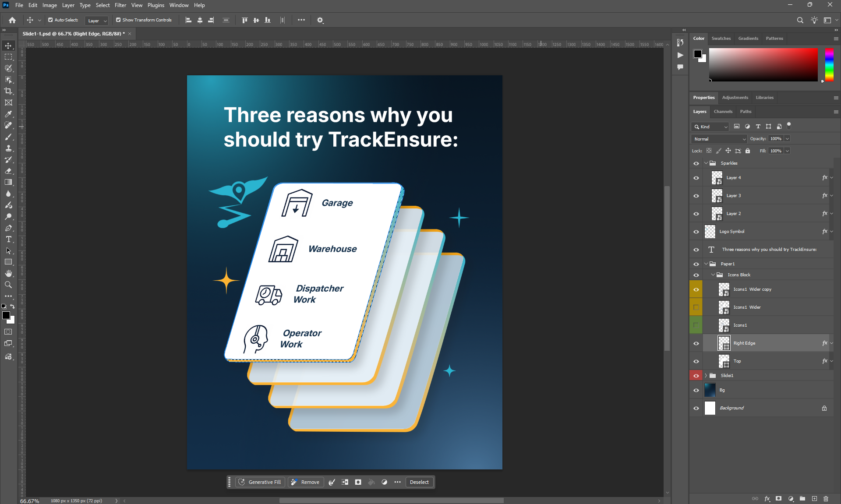The width and height of the screenshot is (841, 504).
Task: Select the Eraser tool
Action: [x=8, y=171]
